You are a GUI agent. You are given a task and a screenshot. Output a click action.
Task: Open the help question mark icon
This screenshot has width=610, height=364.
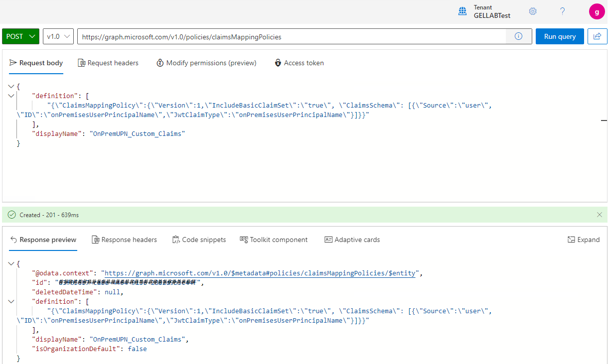[x=562, y=11]
